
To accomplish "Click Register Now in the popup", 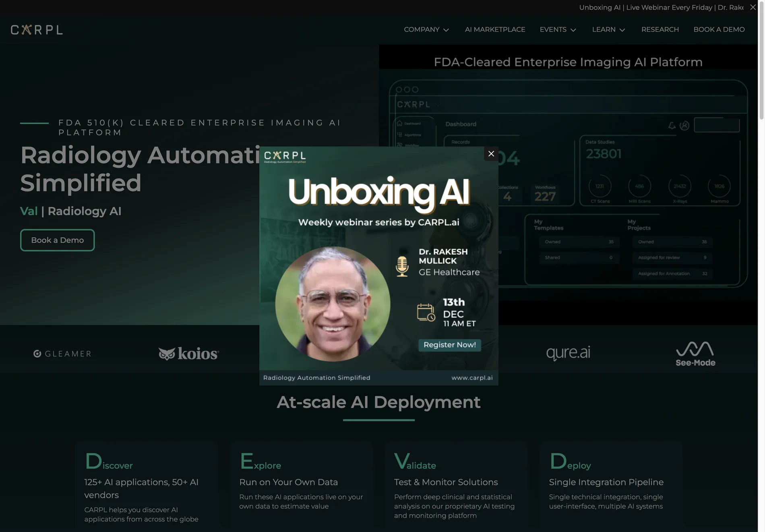I will (x=450, y=345).
